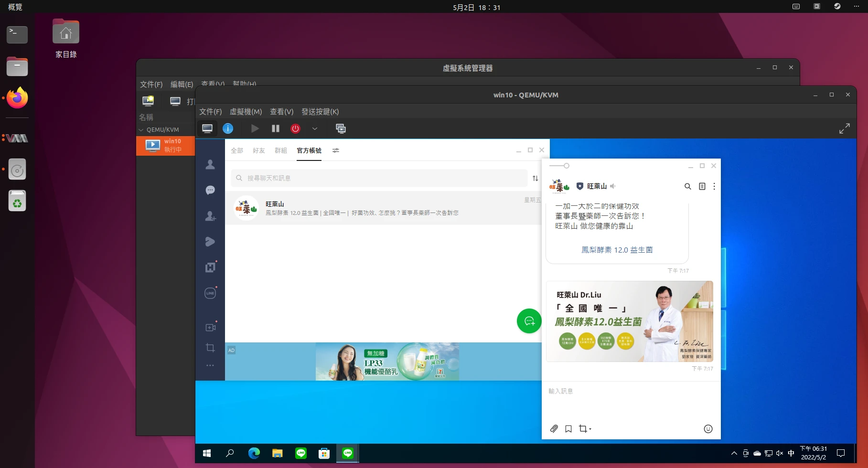The width and height of the screenshot is (868, 468).
Task: Switch to the 好友 tab
Action: [258, 150]
